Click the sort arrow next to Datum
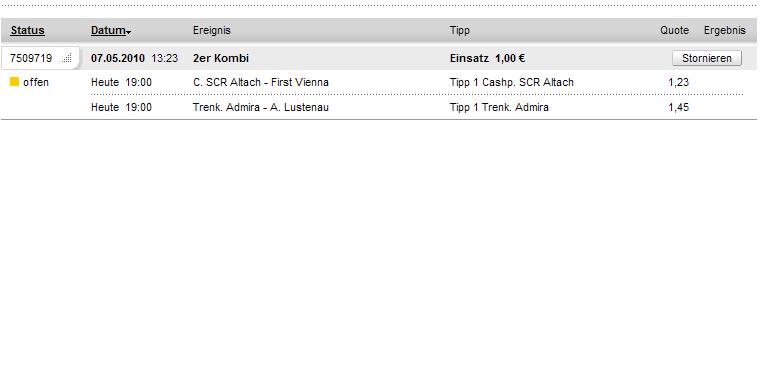Image resolution: width=763 pixels, height=384 pixels. 128,33
